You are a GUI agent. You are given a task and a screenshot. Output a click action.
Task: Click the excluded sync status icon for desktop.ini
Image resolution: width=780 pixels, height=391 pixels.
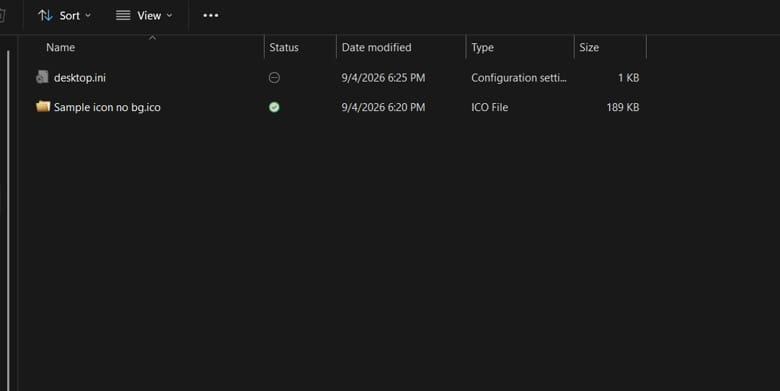(x=274, y=78)
